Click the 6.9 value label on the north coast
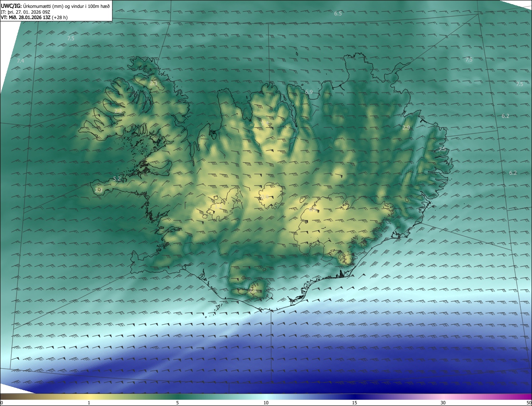Screen dimensions: 532x406 (309, 92)
